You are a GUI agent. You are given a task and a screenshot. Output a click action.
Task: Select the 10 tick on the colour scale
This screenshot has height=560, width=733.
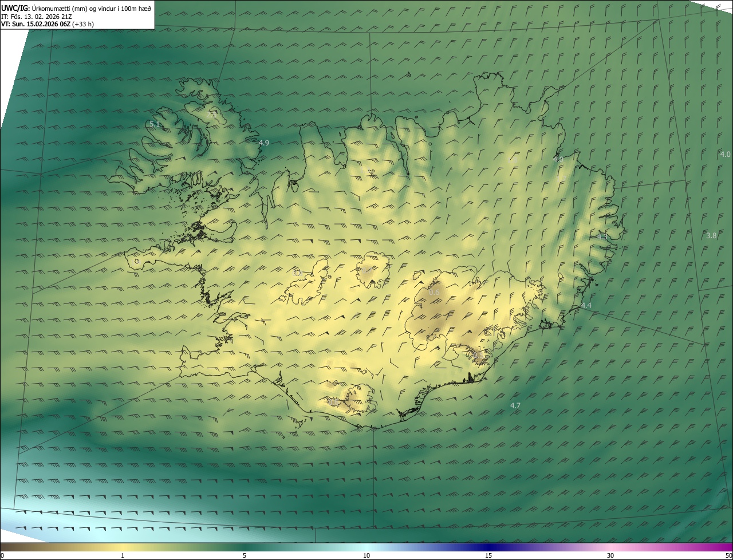(366, 555)
